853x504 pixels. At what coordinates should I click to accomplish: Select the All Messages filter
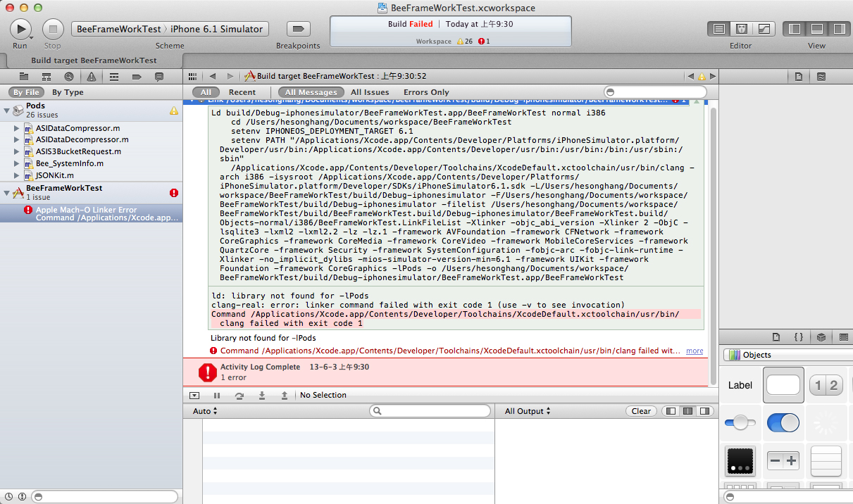311,92
